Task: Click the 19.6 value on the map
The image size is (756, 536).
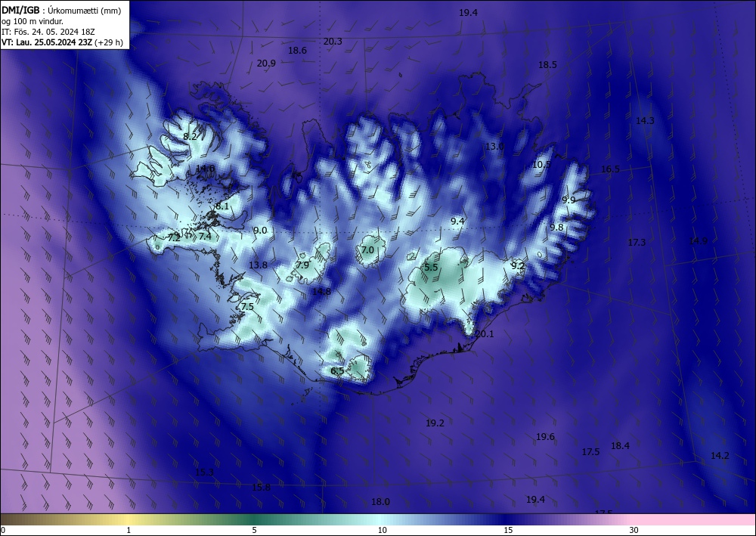Action: 545,437
